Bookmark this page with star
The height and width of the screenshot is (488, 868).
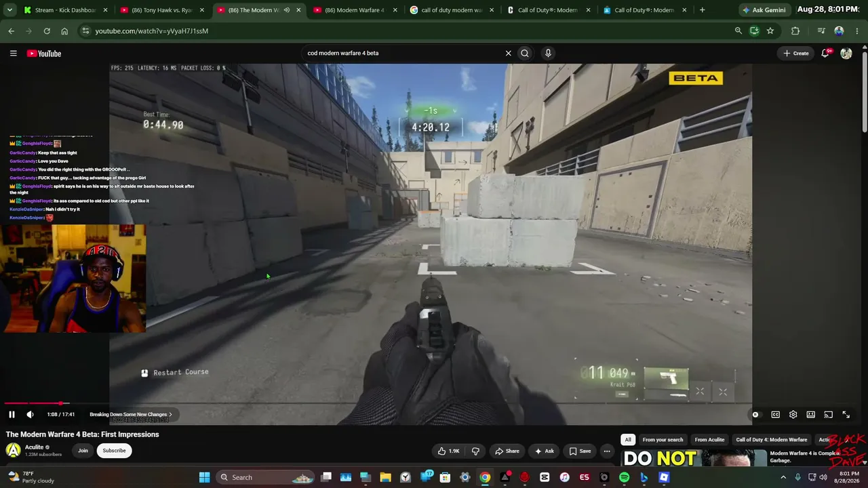[x=770, y=30]
